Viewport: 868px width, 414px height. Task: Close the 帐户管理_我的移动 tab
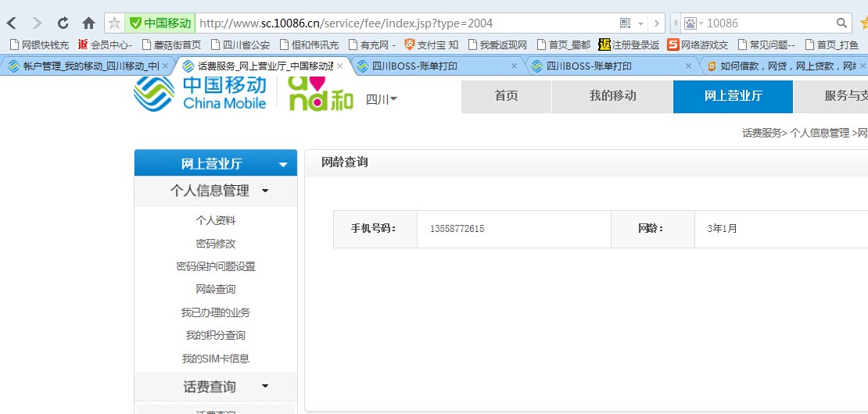(x=165, y=66)
